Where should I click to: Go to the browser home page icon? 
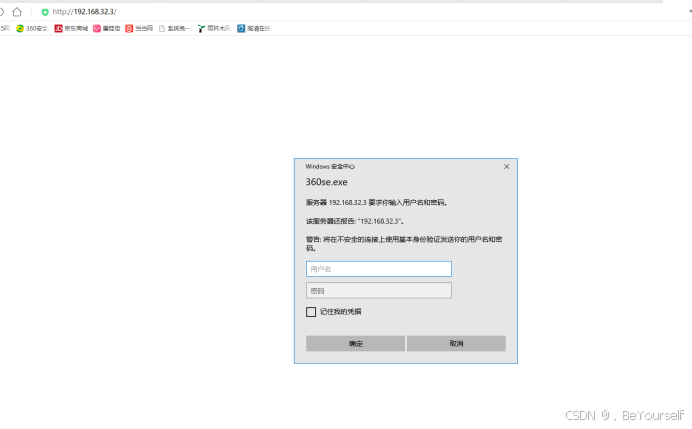[x=17, y=12]
